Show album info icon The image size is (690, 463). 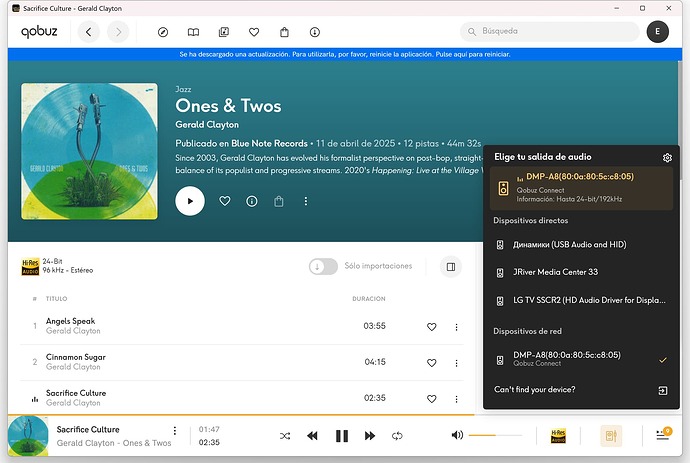tap(252, 201)
